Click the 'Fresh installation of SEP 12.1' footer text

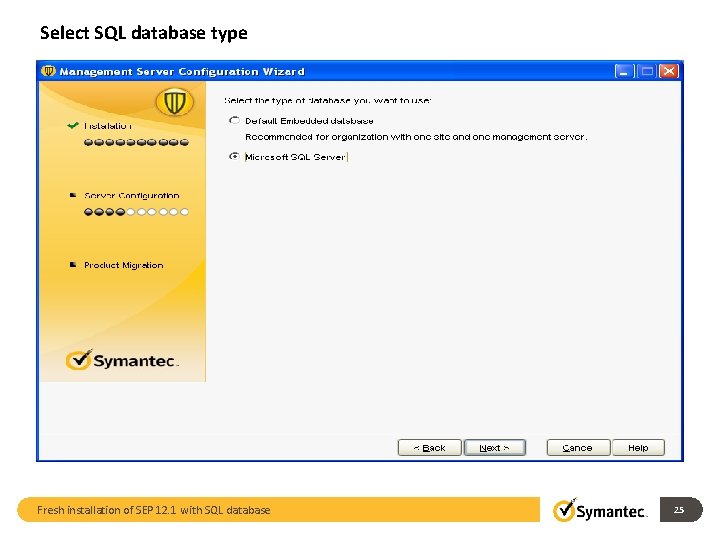click(153, 510)
